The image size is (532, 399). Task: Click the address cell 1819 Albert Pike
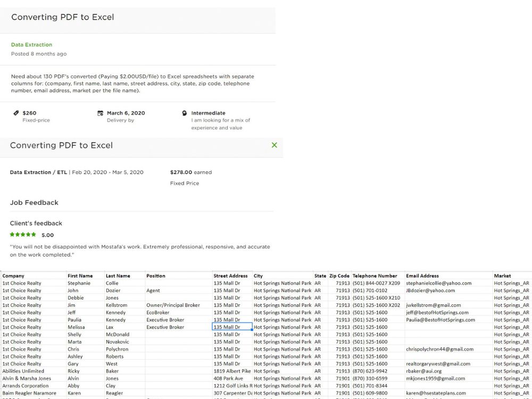232,371
